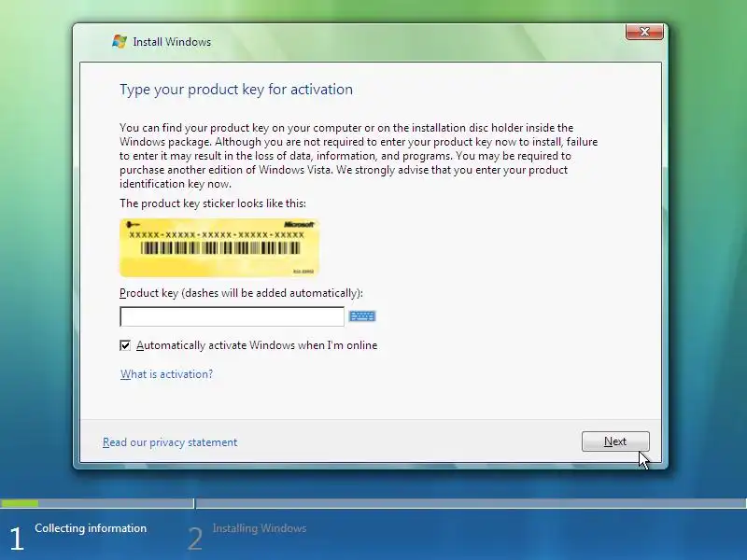Open the What is activation? link
The height and width of the screenshot is (560, 747).
166,374
